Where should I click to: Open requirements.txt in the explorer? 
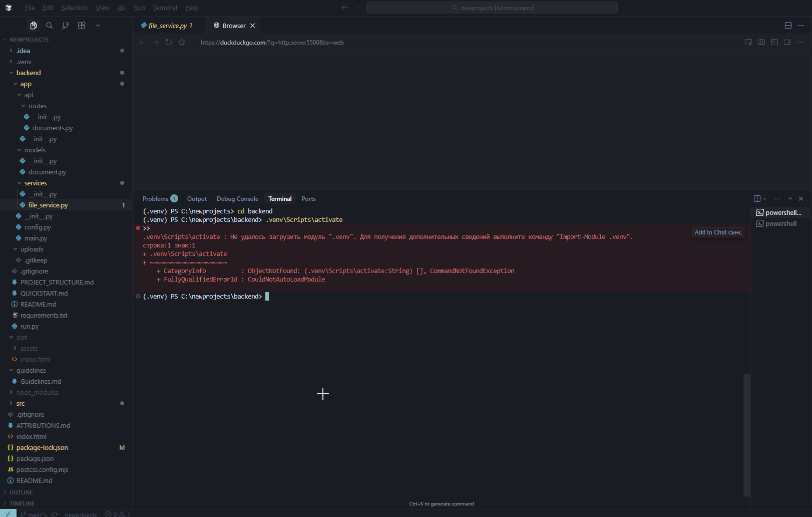66,315
